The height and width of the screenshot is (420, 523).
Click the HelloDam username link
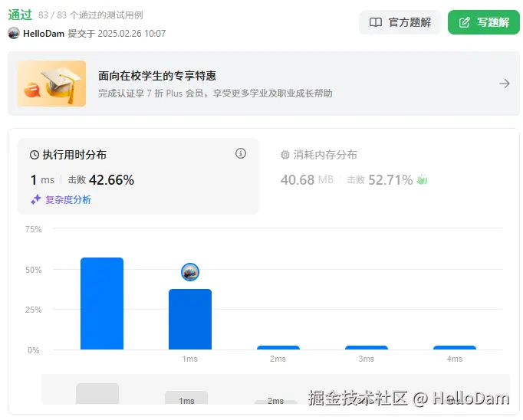(44, 34)
